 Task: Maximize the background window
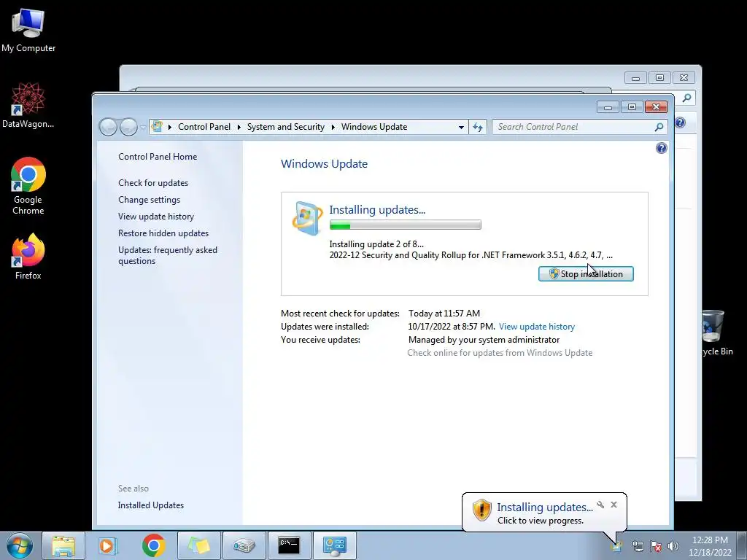tap(659, 77)
